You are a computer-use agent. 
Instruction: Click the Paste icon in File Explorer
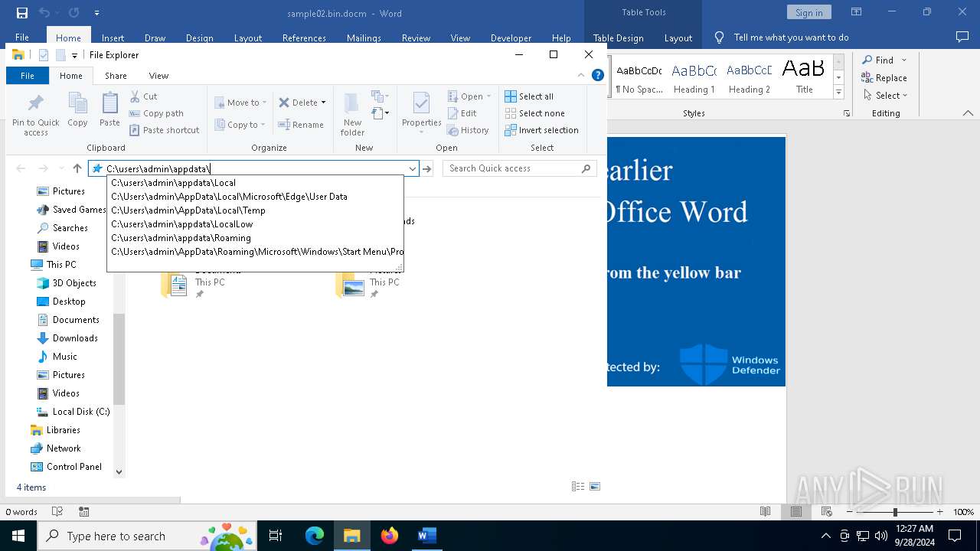pyautogui.click(x=109, y=104)
